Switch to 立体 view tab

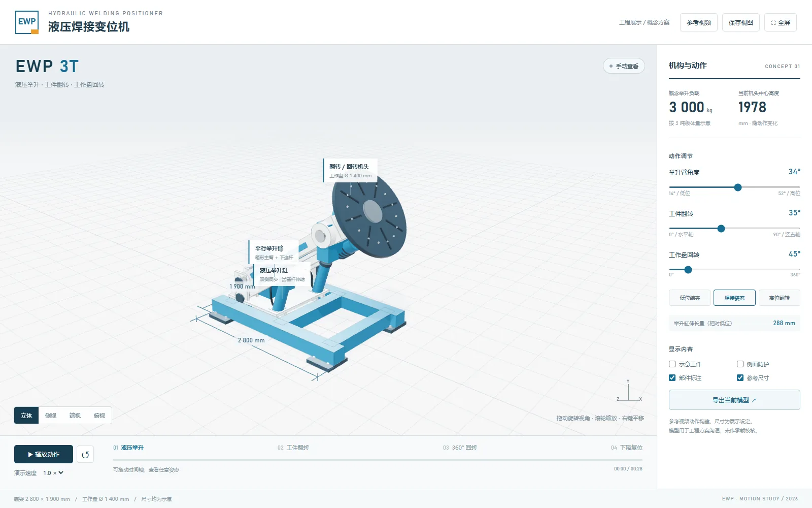click(x=26, y=416)
